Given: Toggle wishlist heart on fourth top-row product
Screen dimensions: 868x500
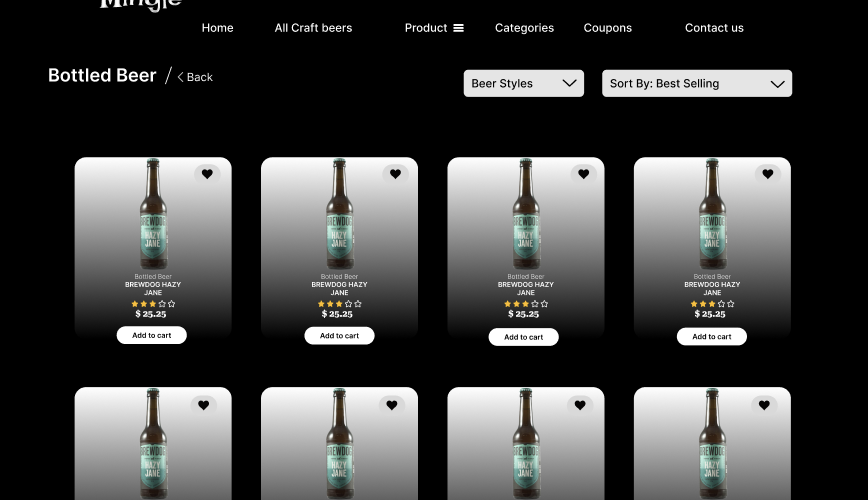Looking at the screenshot, I should click(768, 174).
